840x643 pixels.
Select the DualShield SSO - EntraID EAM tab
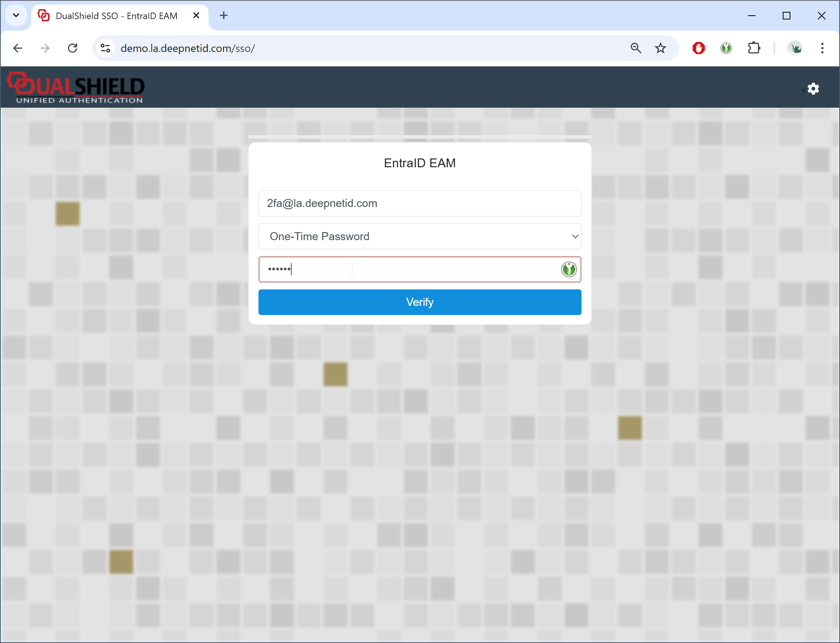(x=116, y=16)
